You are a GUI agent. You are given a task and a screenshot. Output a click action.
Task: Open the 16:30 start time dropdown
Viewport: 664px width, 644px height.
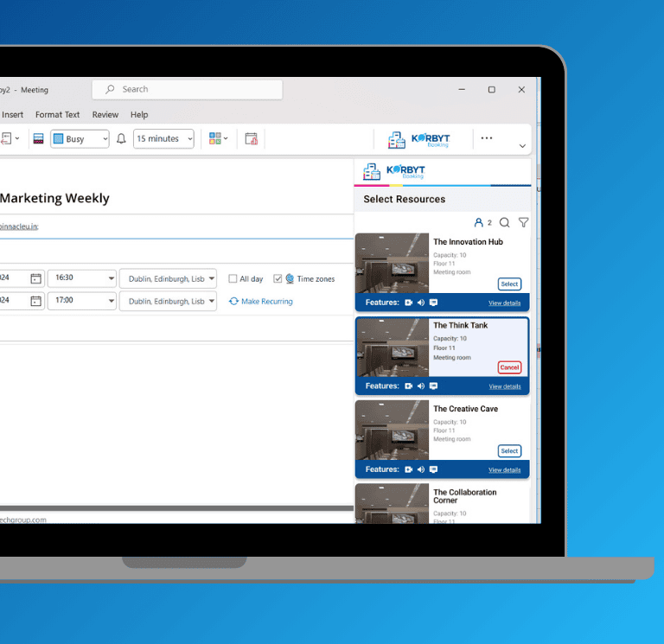[82, 278]
